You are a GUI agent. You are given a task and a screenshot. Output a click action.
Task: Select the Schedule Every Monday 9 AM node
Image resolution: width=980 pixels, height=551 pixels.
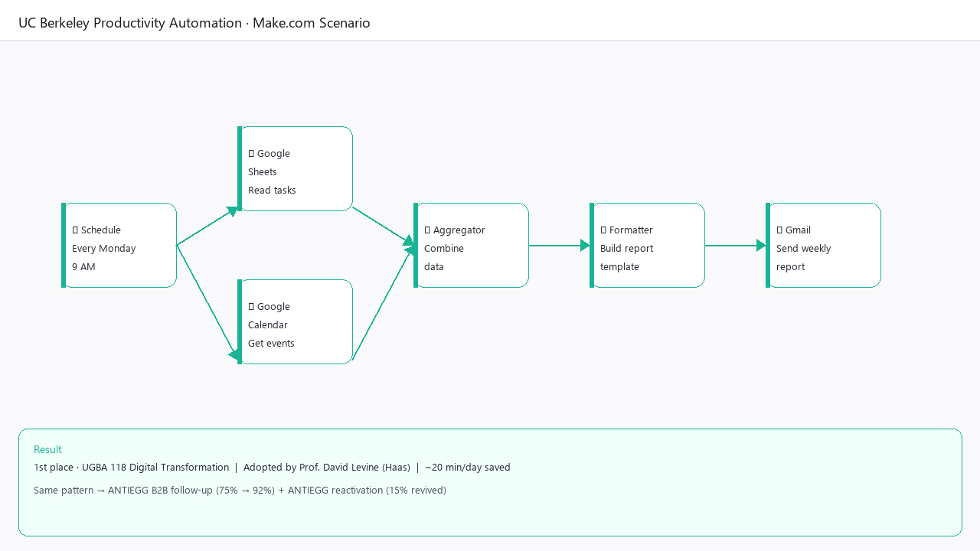[119, 245]
